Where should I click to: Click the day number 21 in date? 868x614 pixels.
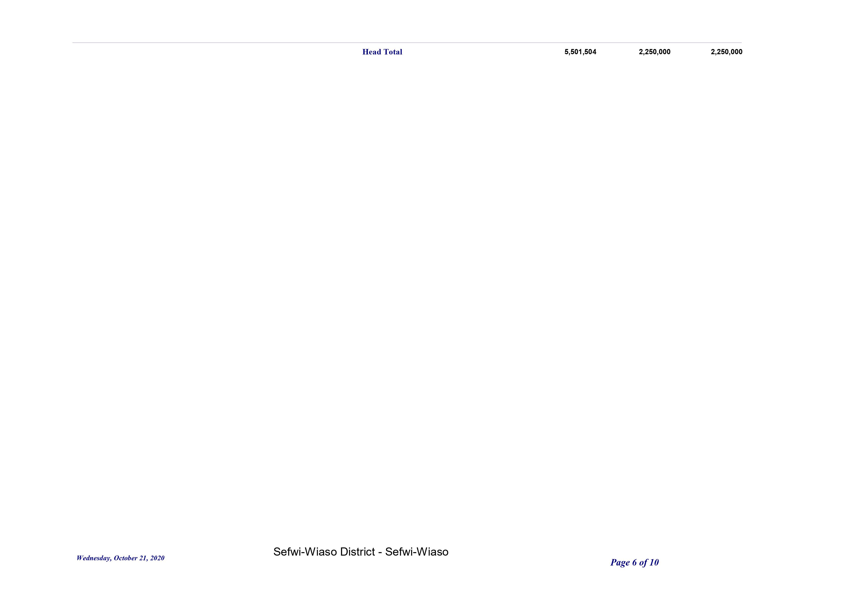click(x=143, y=558)
